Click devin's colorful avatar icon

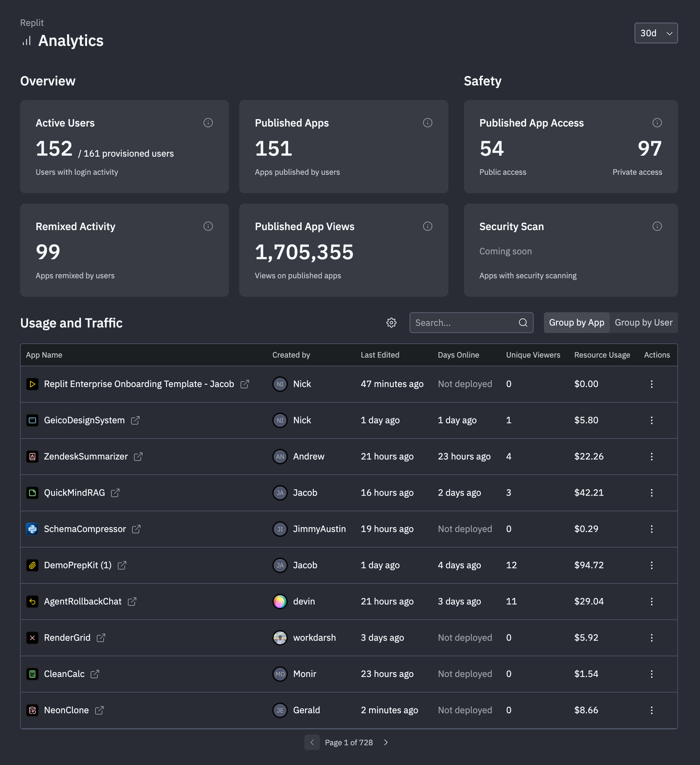(x=280, y=601)
